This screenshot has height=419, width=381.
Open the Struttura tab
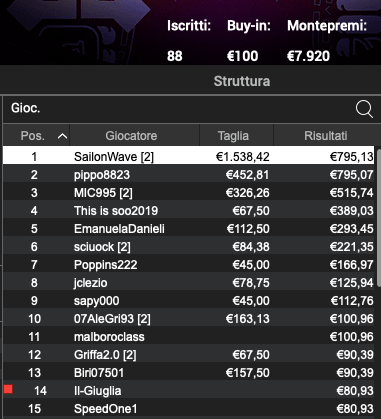(x=242, y=81)
